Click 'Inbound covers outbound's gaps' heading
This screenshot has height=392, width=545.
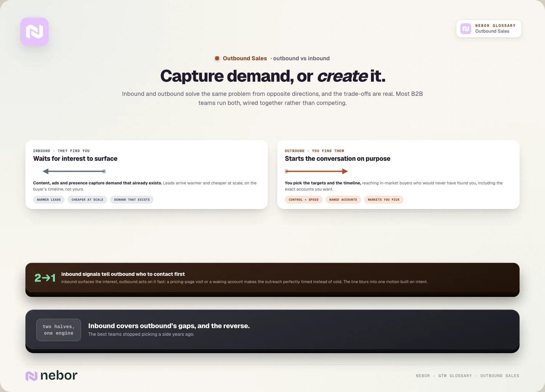(169, 326)
